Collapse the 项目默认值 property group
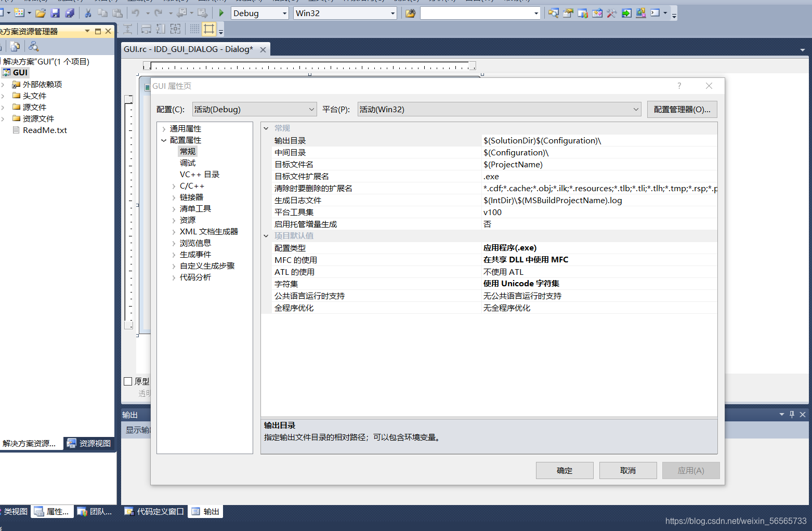This screenshot has height=531, width=812. [x=266, y=236]
